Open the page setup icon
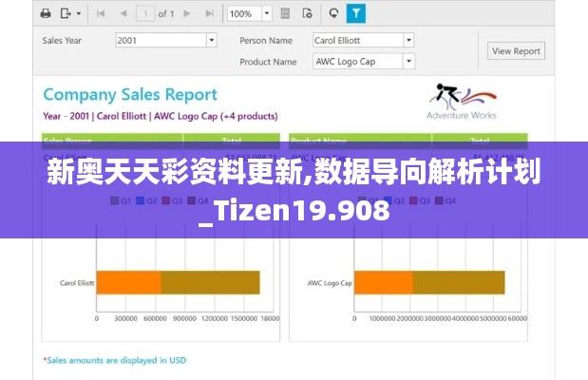Screen dimensions: 588x380 click(307, 14)
